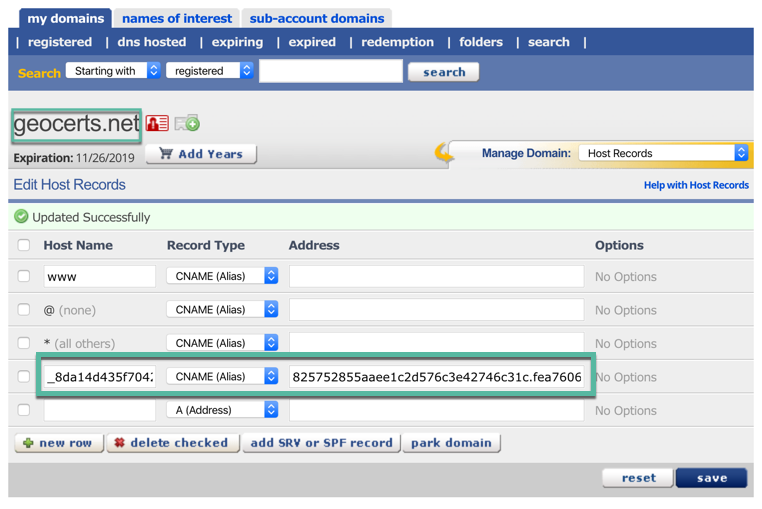
Task: Click the green checkmark beside Updated Successfully
Action: tap(21, 217)
